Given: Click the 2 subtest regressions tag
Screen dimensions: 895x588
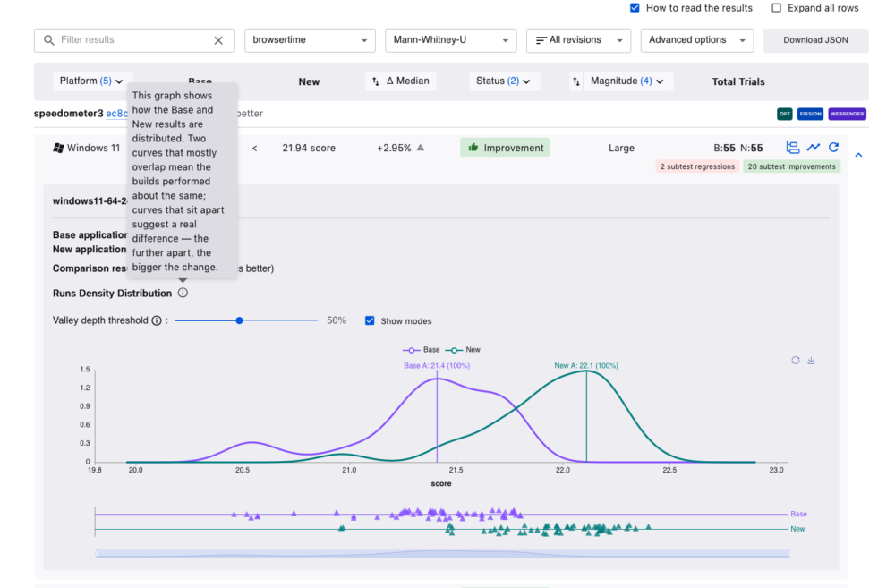Looking at the screenshot, I should click(x=697, y=166).
